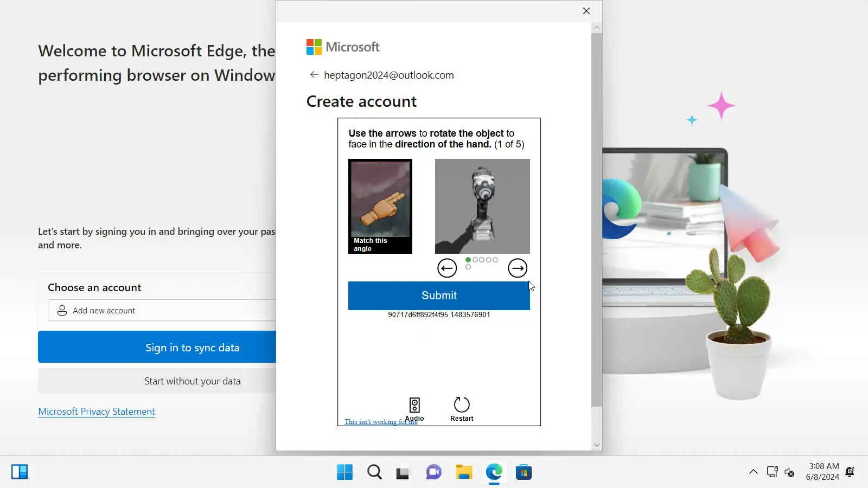
Task: Restart the puzzle challenge
Action: click(x=462, y=409)
